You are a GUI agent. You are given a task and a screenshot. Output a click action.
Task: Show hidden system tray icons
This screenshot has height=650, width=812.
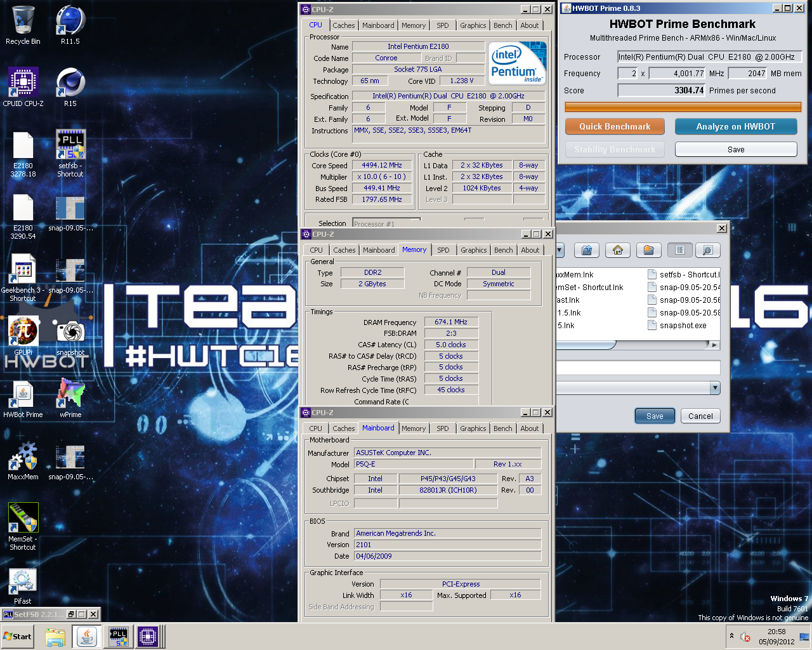click(731, 636)
